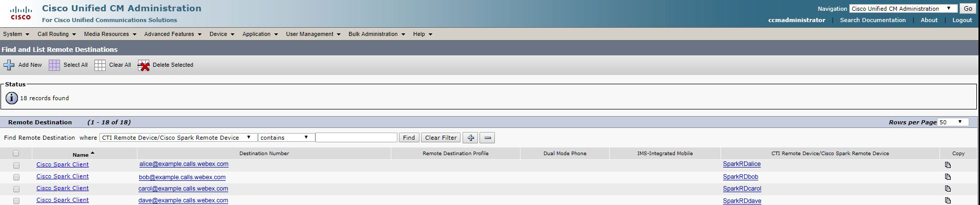The image size is (980, 205).
Task: Open bob@example.calls.webex.com destination link
Action: point(182,177)
